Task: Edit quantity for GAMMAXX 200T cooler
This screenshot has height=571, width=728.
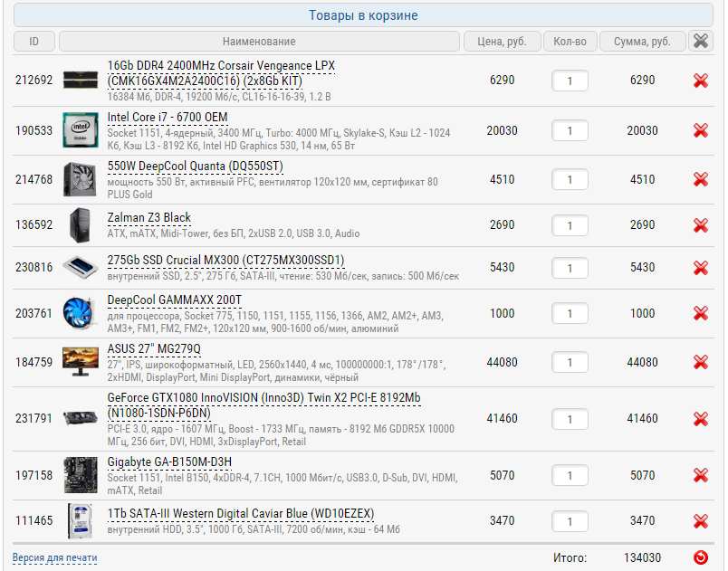Action: coord(570,314)
